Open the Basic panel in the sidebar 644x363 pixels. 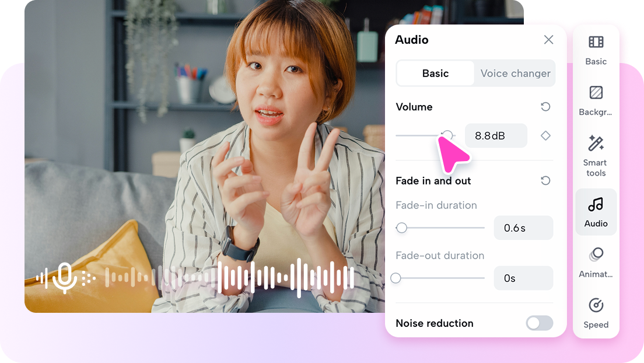coord(596,51)
